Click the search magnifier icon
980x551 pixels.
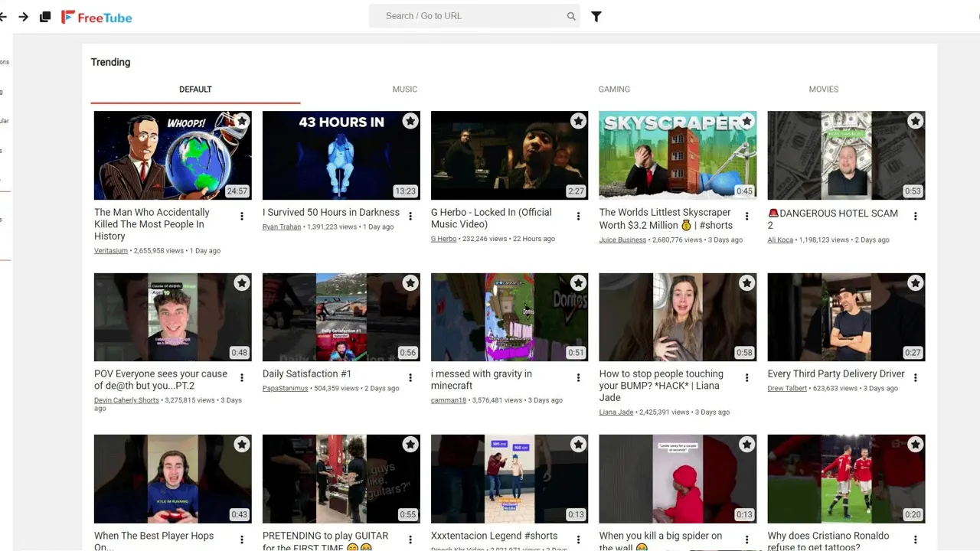click(571, 16)
